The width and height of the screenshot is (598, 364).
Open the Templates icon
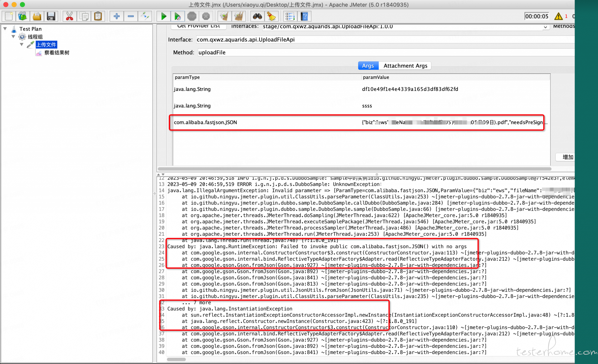pyautogui.click(x=23, y=16)
